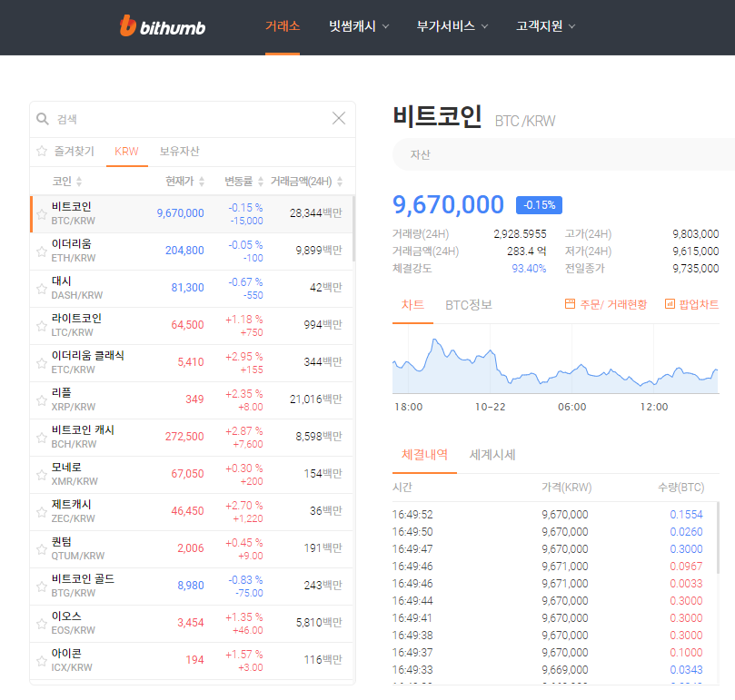Click the coin list scrollbar
Viewport: 735px width, 700px height.
(x=353, y=229)
